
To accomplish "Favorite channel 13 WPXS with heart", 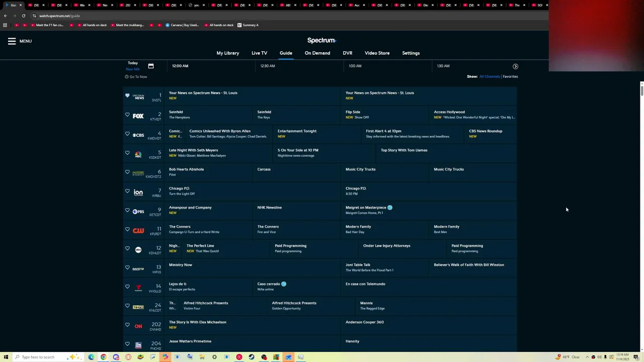I will point(127,267).
